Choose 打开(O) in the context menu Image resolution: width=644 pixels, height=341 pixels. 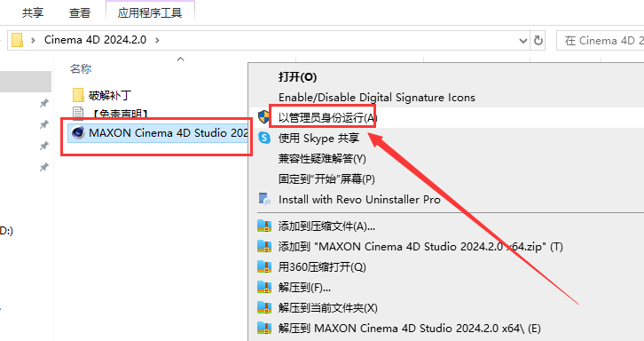coord(297,77)
